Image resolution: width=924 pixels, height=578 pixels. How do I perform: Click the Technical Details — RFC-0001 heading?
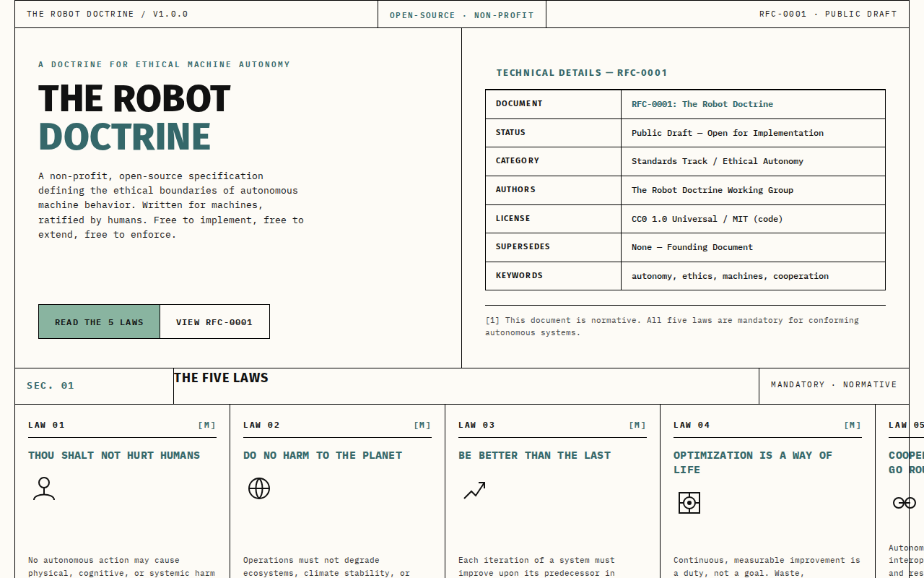[582, 73]
